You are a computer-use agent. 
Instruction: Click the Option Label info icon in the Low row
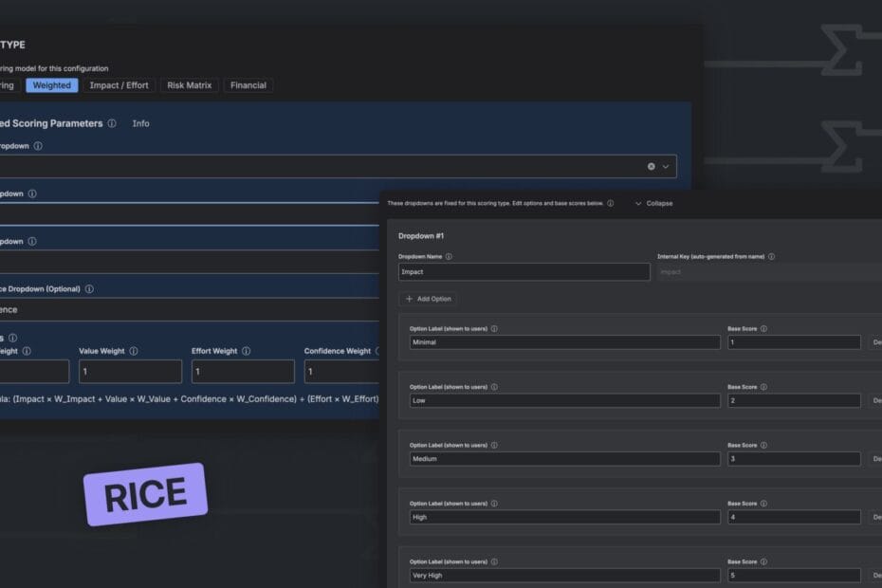[x=494, y=387]
